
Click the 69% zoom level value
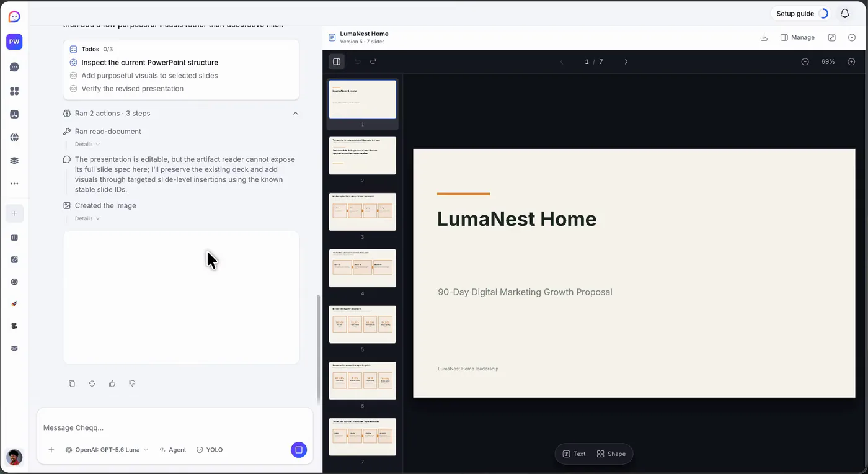pos(828,61)
